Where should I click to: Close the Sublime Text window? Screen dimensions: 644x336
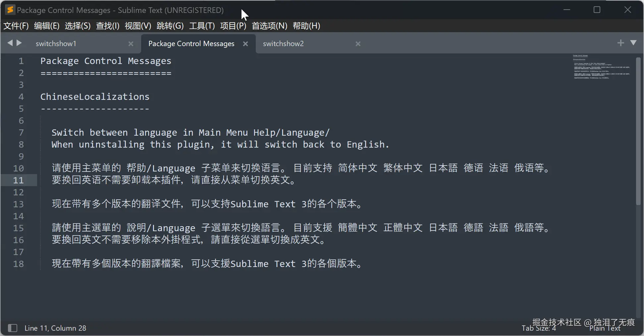627,10
